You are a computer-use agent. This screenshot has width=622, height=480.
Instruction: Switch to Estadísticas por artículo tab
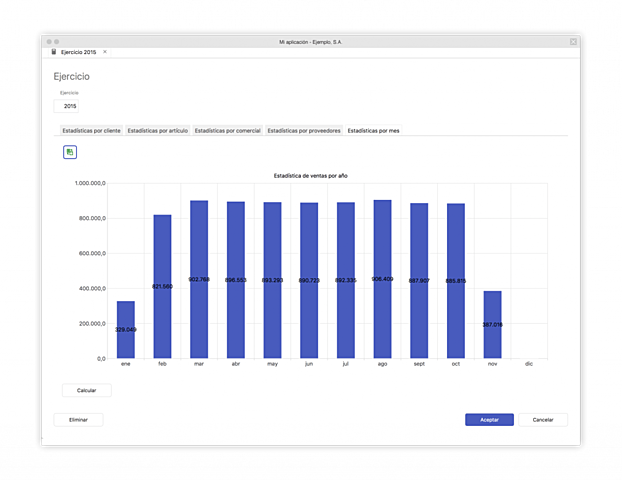point(157,131)
